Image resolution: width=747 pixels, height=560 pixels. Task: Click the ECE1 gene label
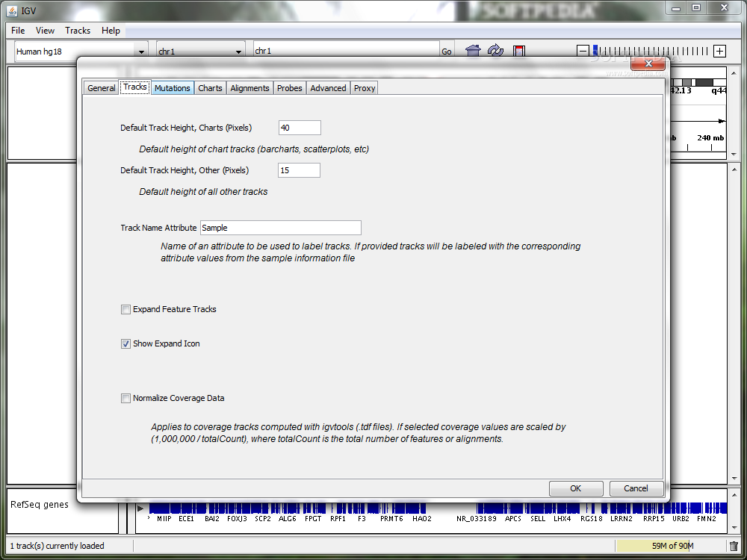click(x=186, y=519)
